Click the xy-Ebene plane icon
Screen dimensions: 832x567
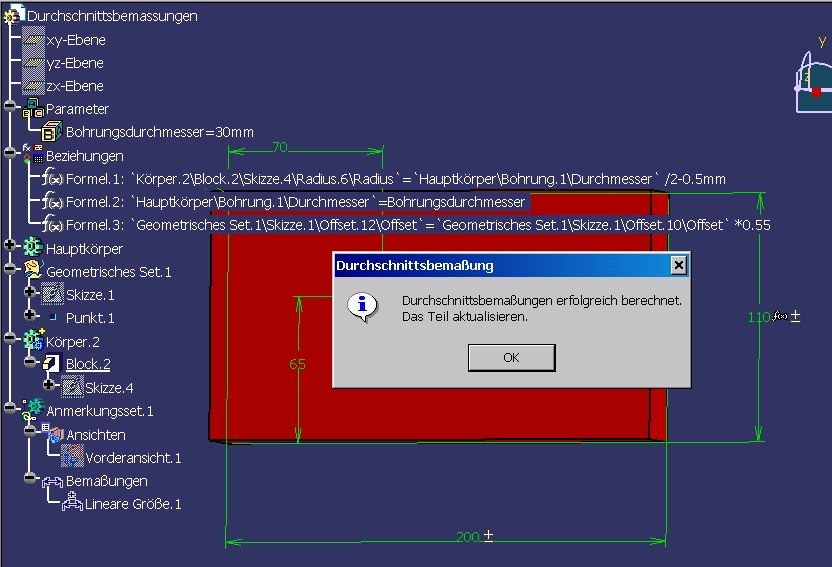click(33, 40)
